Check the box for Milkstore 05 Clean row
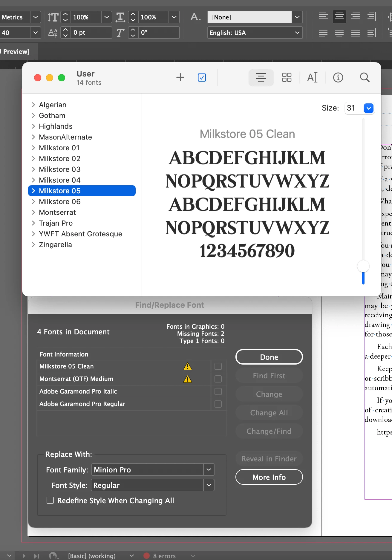392x560 pixels. [218, 366]
